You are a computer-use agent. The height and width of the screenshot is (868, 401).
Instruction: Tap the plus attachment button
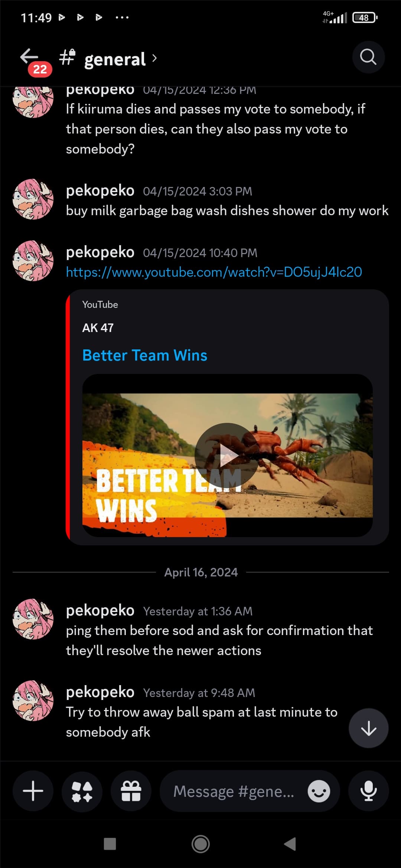(x=33, y=791)
